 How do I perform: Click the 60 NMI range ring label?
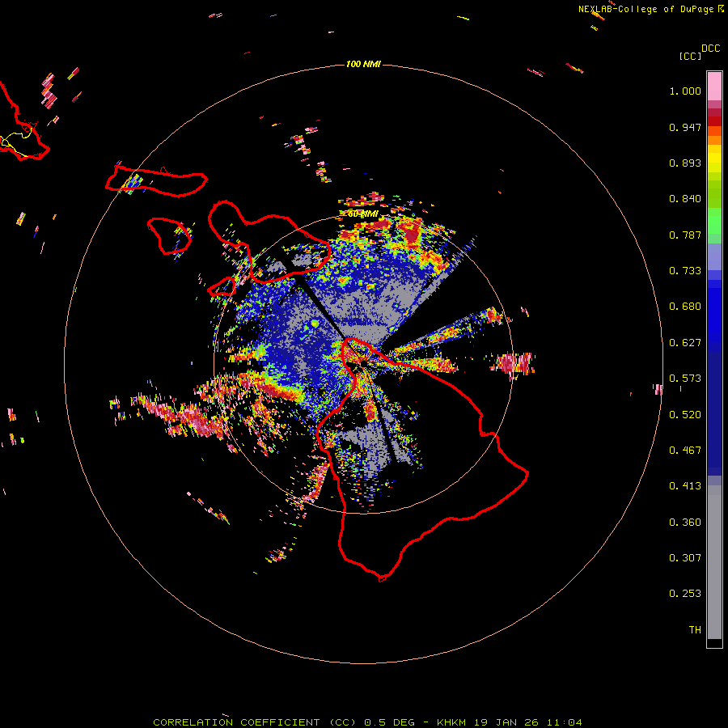pos(363,214)
